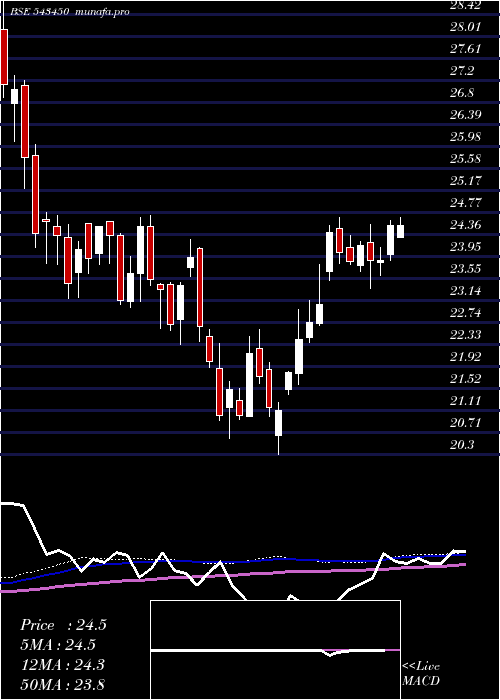Click the 22.74 price label

465,312
